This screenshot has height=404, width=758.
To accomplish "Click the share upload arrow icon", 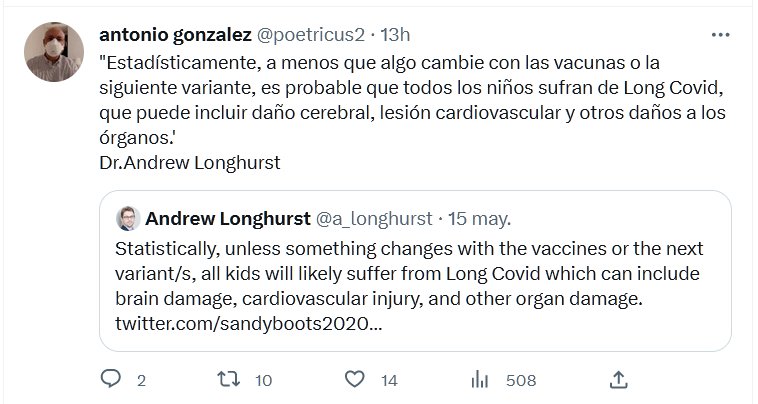I will pyautogui.click(x=619, y=380).
